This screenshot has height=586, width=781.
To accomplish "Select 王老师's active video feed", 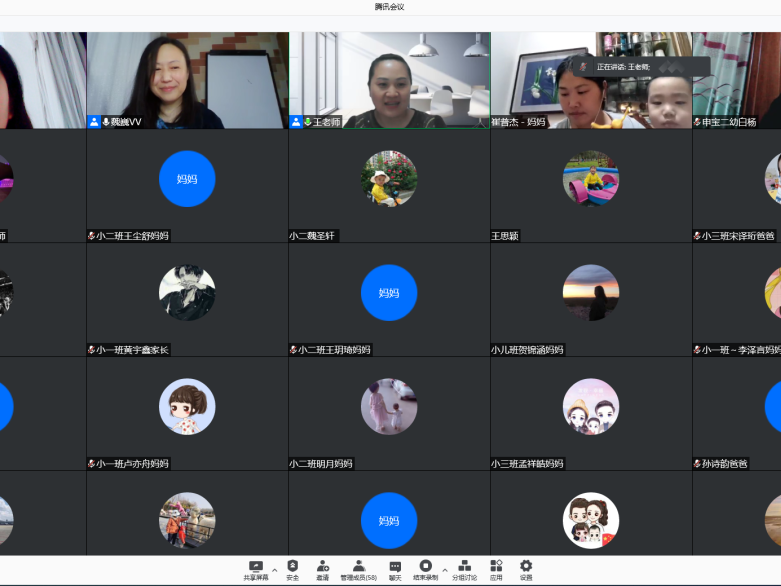I will point(390,81).
